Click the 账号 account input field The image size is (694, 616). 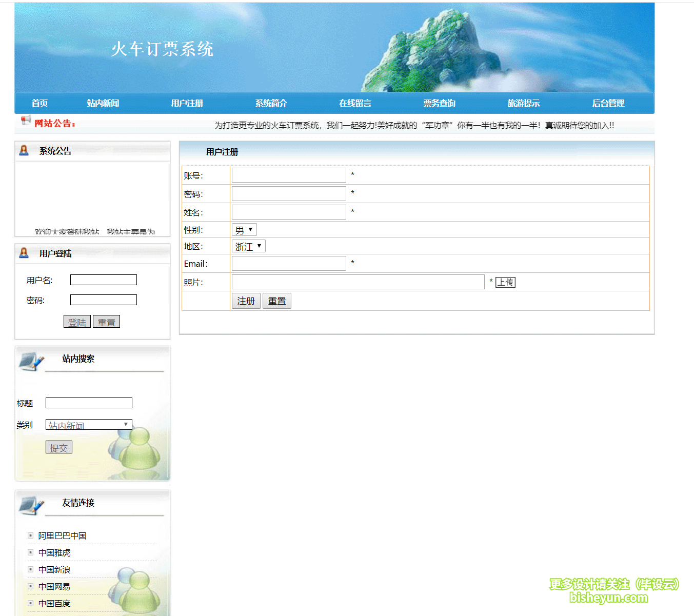point(288,175)
